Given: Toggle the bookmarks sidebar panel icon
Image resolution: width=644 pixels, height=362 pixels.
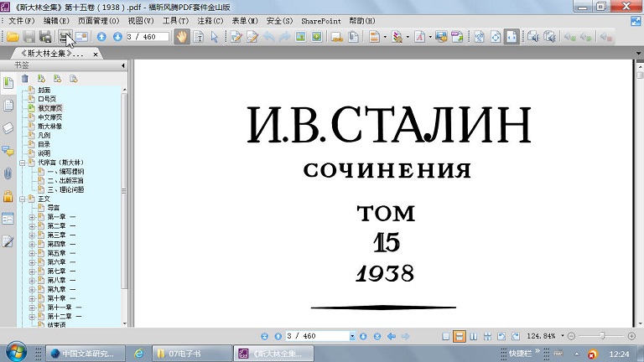Looking at the screenshot, I should [x=8, y=83].
